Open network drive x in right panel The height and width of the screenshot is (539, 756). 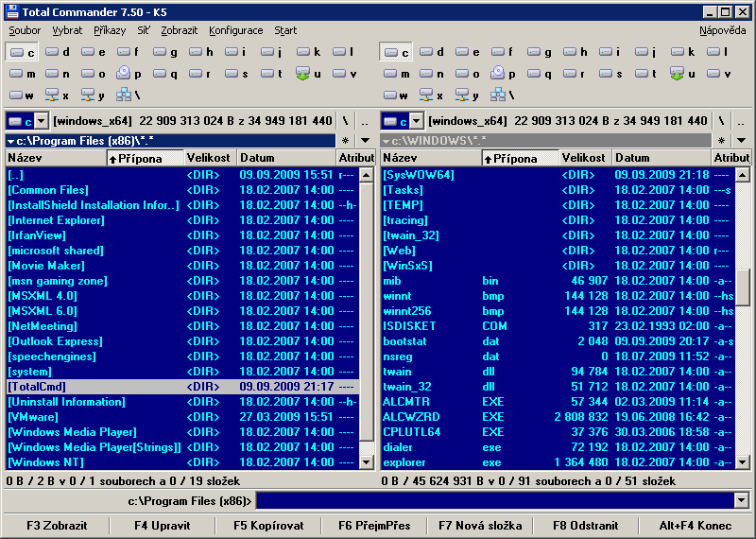pos(432,96)
